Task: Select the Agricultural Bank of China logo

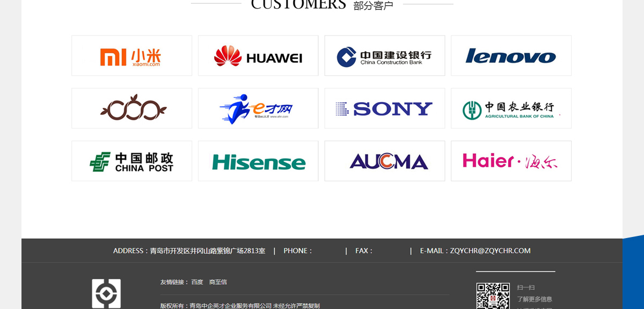Action: click(511, 108)
